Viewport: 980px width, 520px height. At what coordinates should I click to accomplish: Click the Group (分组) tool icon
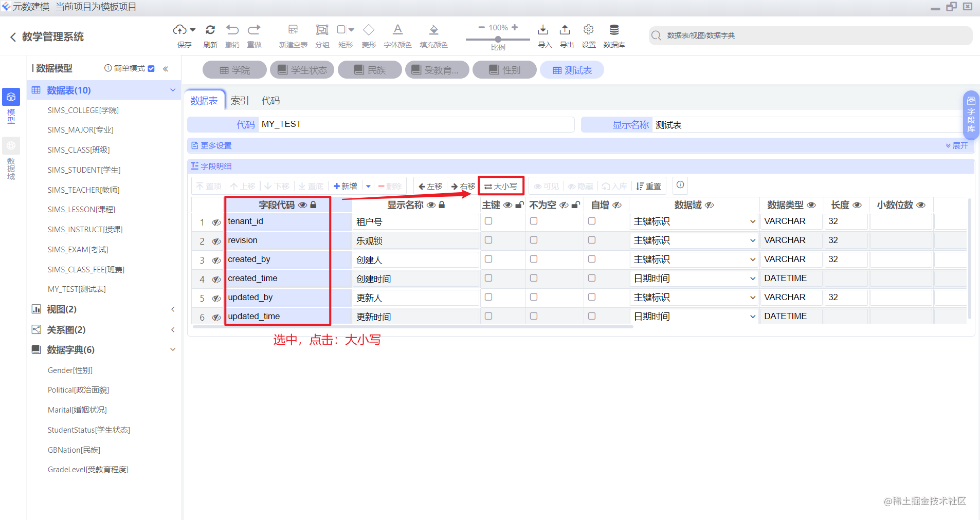pyautogui.click(x=322, y=30)
